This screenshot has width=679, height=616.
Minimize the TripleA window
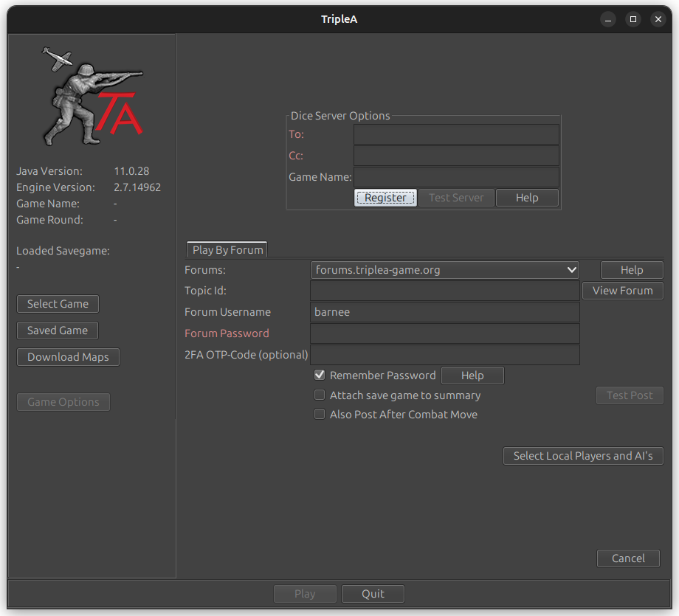coord(607,19)
